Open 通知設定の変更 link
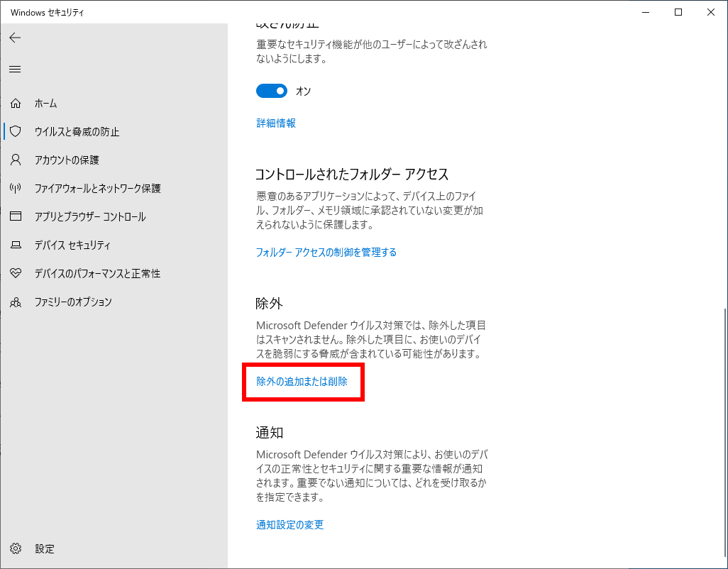This screenshot has width=728, height=569. (289, 524)
